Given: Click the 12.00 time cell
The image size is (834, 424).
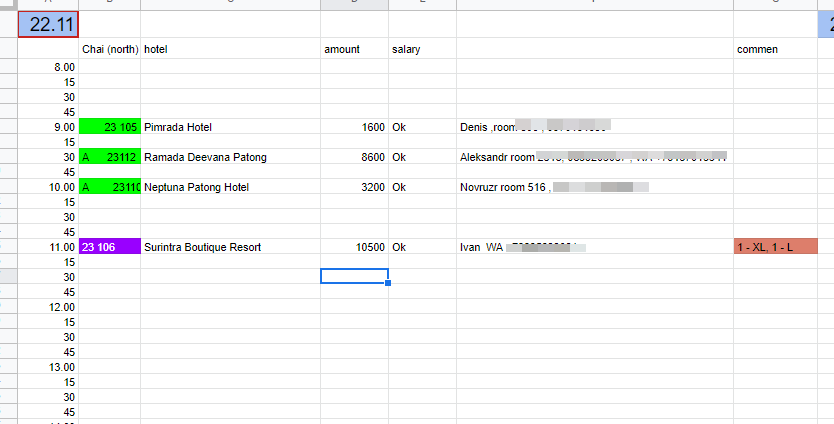Looking at the screenshot, I should click(48, 307).
